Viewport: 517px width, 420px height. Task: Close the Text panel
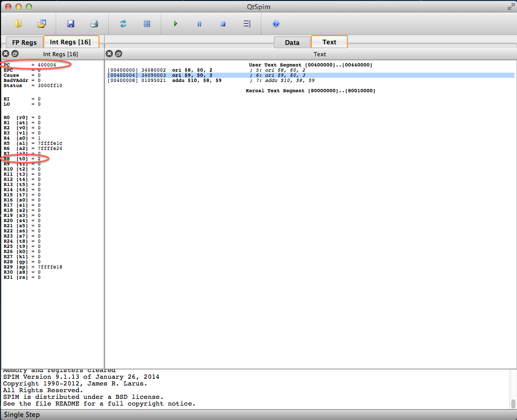[x=109, y=54]
